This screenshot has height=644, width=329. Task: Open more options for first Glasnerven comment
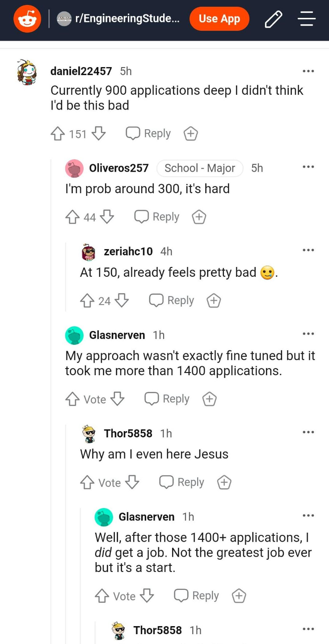pos(308,334)
